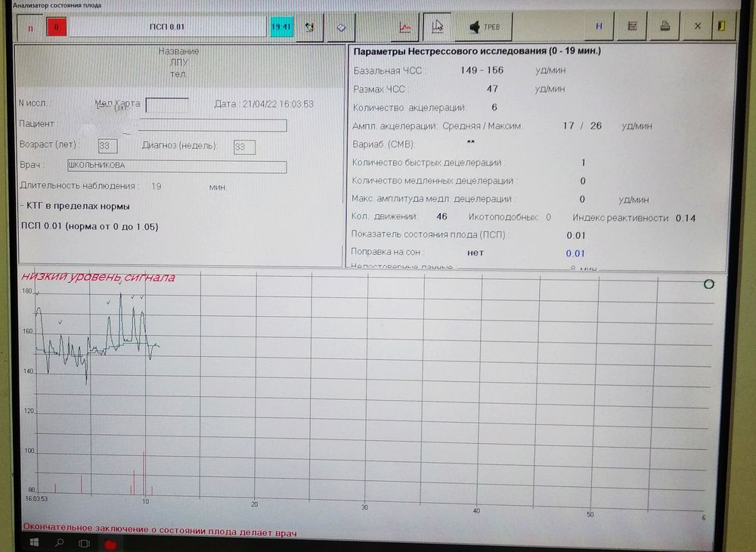Click the patient data icon button

click(309, 27)
